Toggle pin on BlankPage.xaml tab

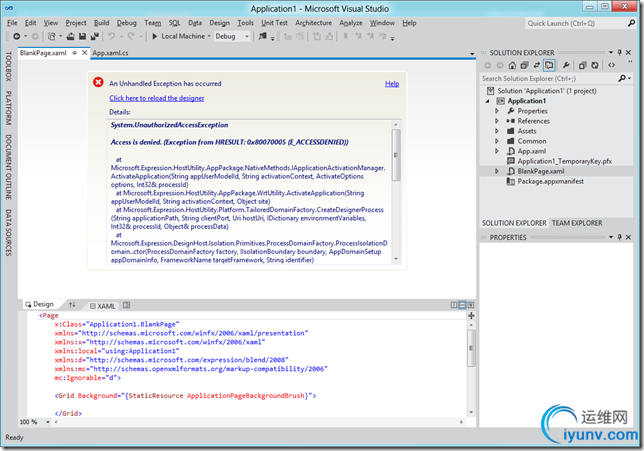(x=74, y=53)
